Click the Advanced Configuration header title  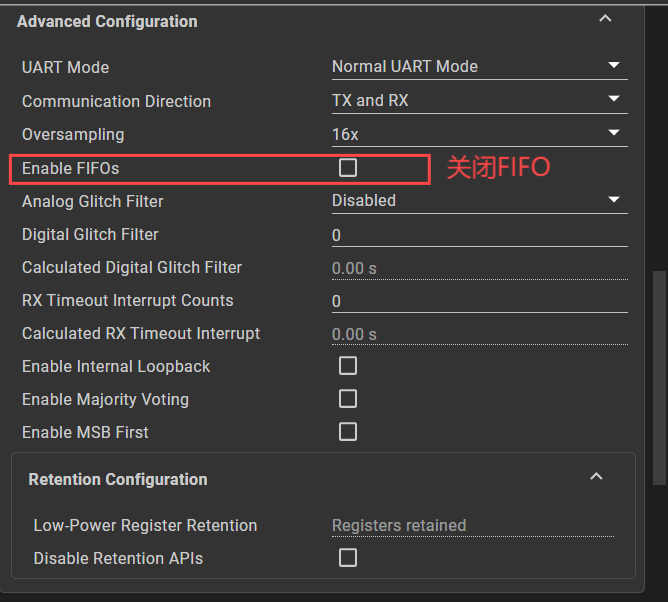click(x=107, y=21)
